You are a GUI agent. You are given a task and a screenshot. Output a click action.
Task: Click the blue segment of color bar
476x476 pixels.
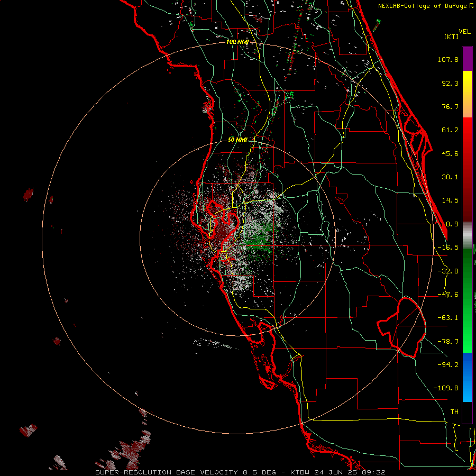coord(467,377)
